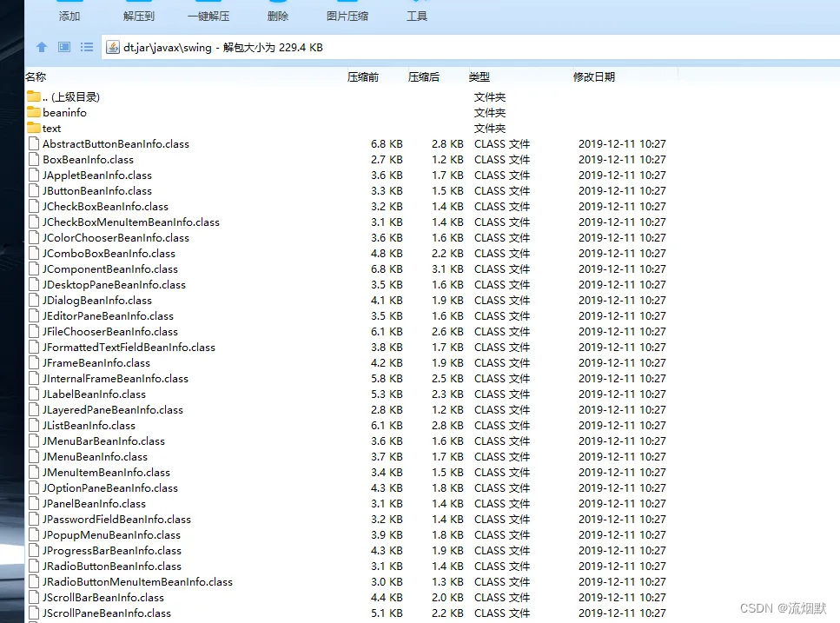The image size is (840, 623).
Task: Click the file icon of JDesktopPaneBeanInfo.class
Action: coord(34,284)
